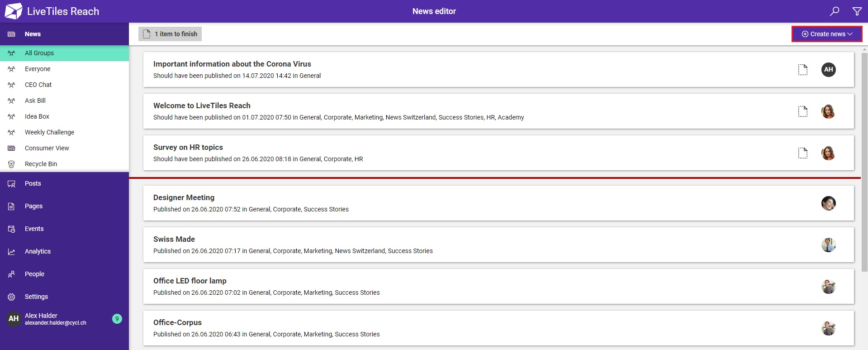Click draft icon on Corona Virus news
The height and width of the screenshot is (350, 868).
(802, 70)
